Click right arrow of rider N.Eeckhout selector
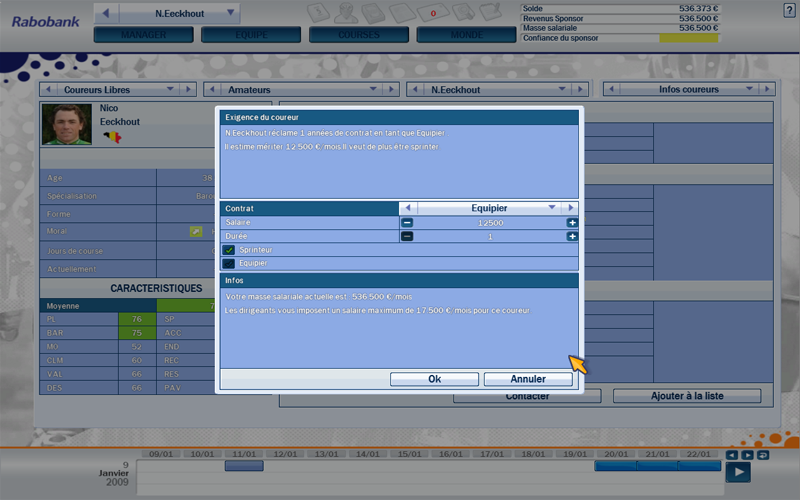This screenshot has height=500, width=800. click(580, 89)
